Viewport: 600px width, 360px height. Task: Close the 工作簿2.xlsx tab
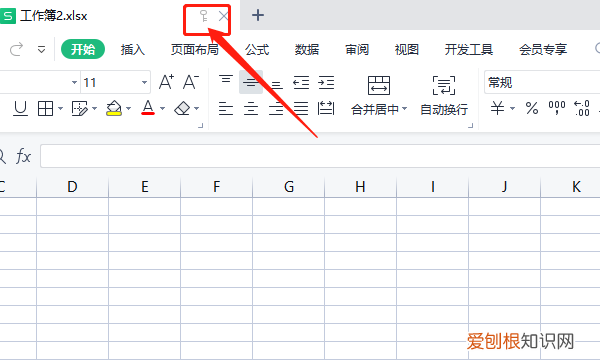click(x=223, y=16)
